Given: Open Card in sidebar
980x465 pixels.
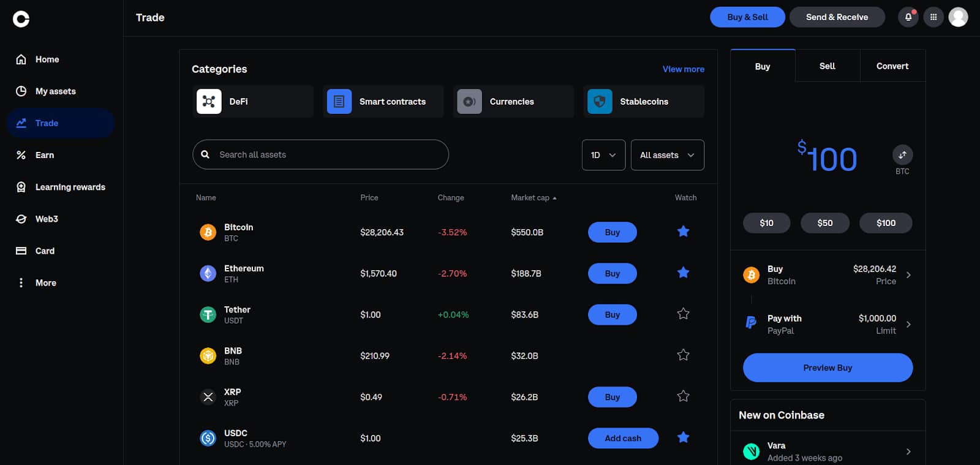Looking at the screenshot, I should [61, 251].
